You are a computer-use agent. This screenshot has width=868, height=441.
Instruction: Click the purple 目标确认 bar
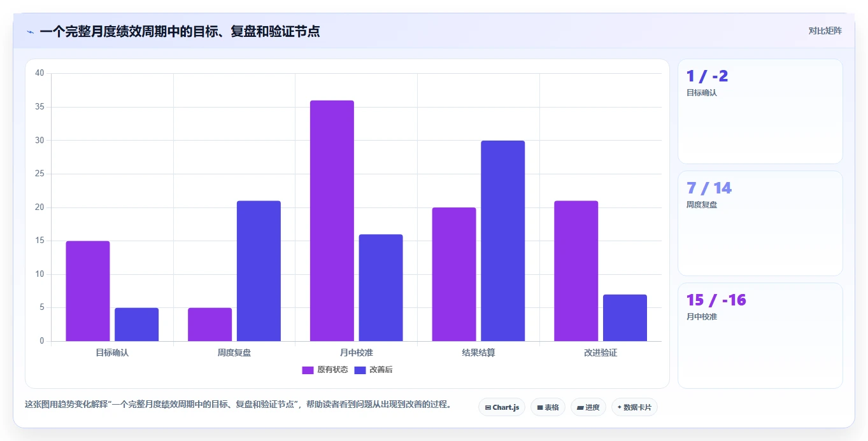[88, 291]
